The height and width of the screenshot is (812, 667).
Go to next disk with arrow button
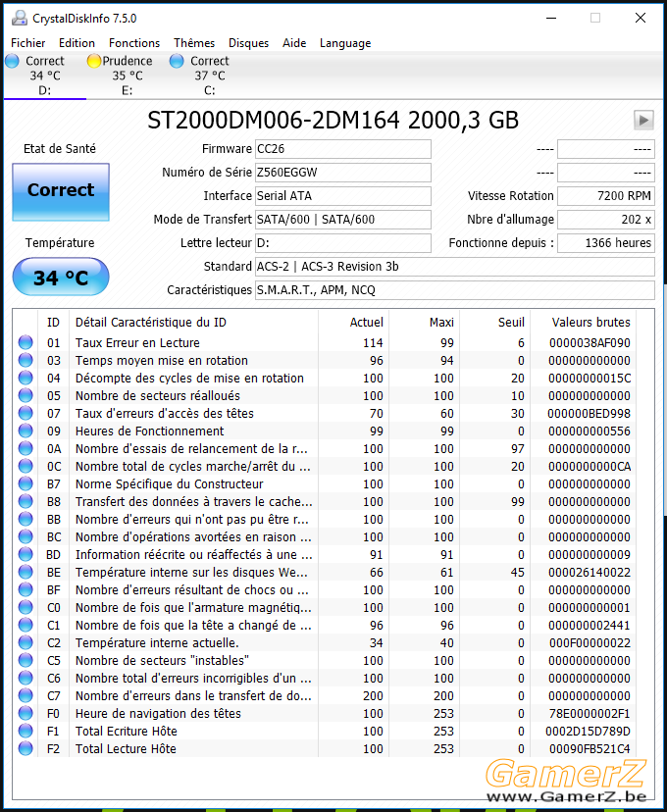(x=643, y=121)
